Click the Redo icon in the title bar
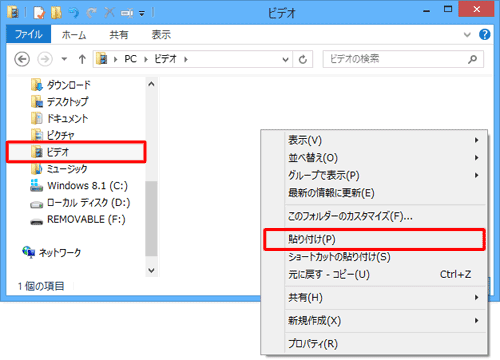 91,13
